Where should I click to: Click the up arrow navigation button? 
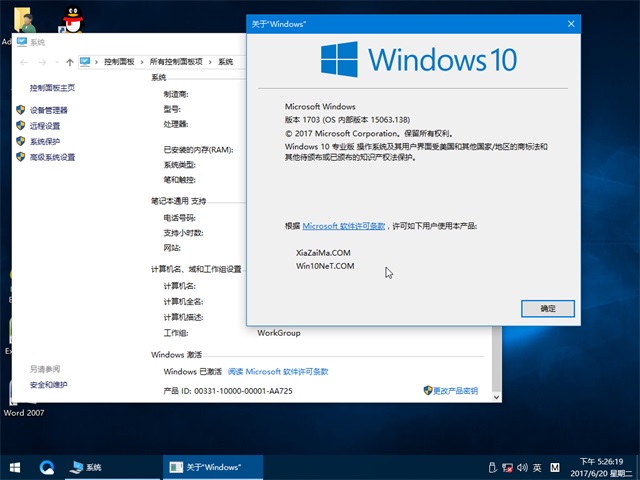coord(68,61)
